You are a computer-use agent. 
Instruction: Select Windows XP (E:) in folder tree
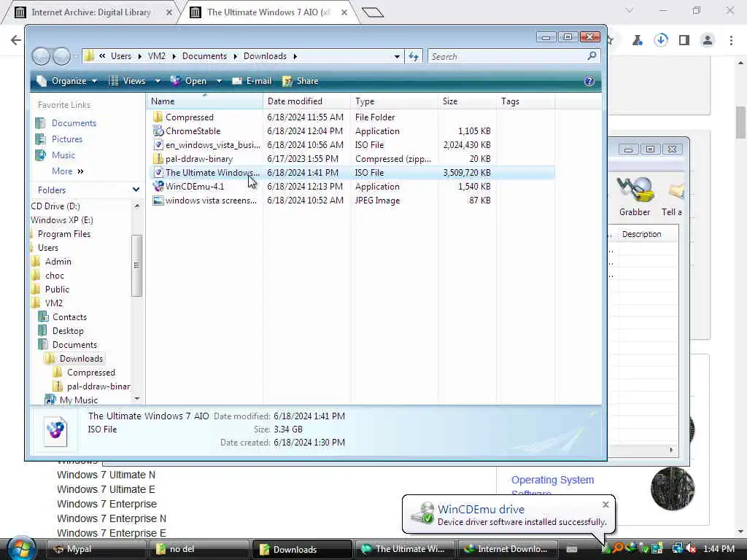click(62, 220)
